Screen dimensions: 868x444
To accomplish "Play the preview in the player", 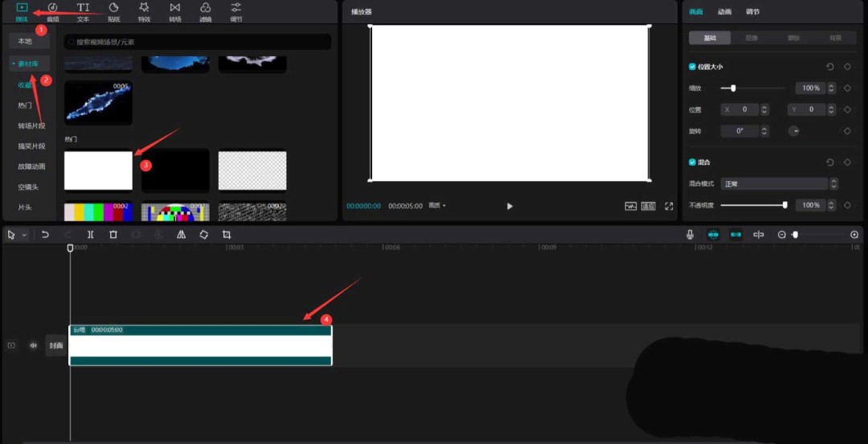I will 510,206.
